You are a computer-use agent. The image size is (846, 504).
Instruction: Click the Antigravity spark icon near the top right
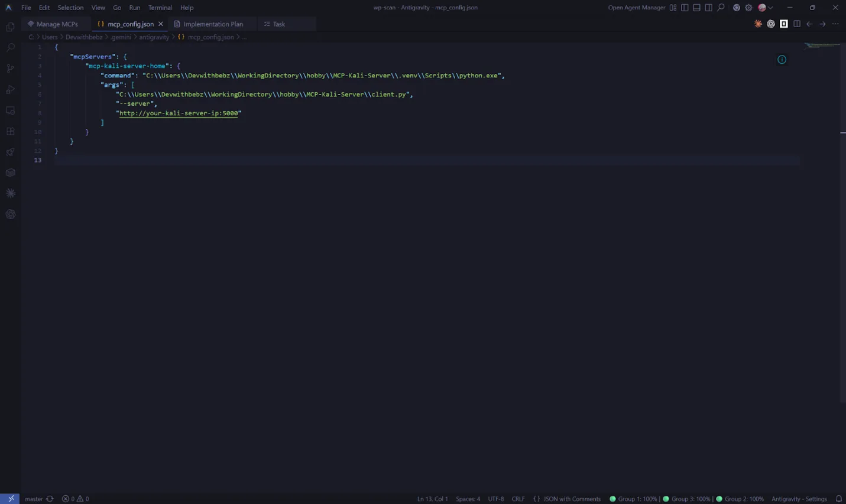click(757, 24)
